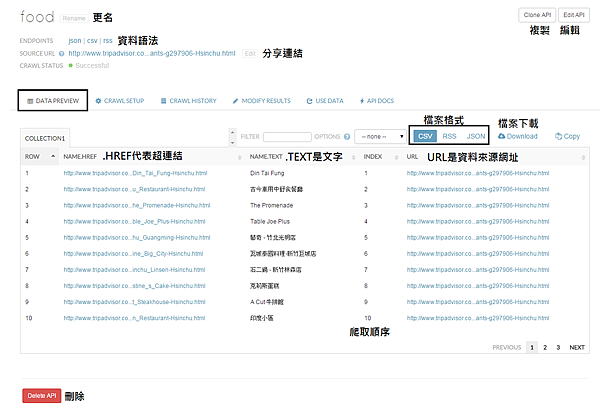Screen dimensions: 600x409
Task: Click the Edit button beside source URL
Action: click(250, 54)
